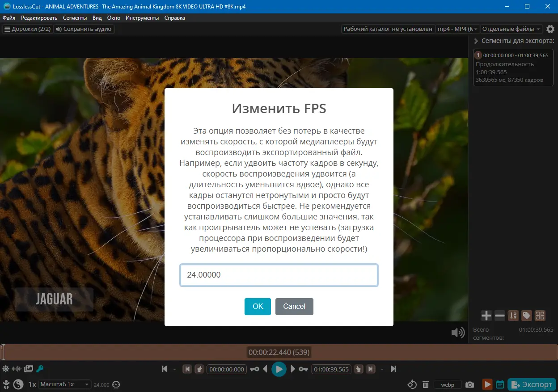Set segment start at current position

tap(200, 369)
